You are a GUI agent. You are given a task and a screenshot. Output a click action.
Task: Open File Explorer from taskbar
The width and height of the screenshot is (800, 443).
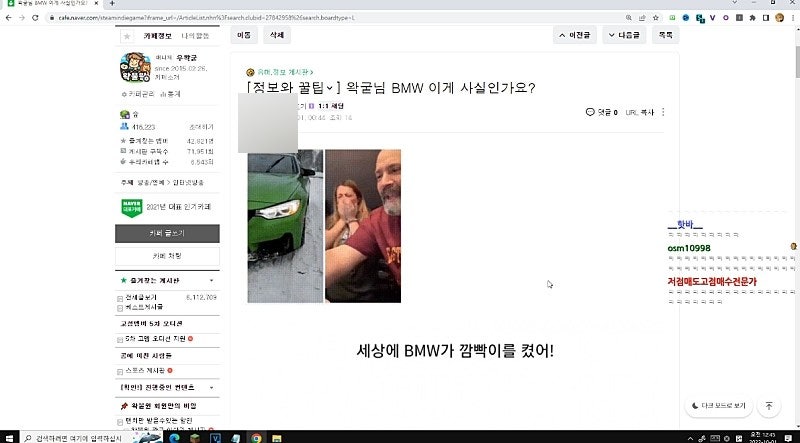[277, 438]
